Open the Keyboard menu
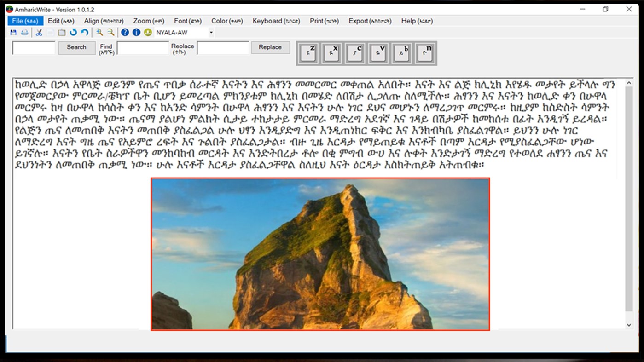 [x=276, y=20]
